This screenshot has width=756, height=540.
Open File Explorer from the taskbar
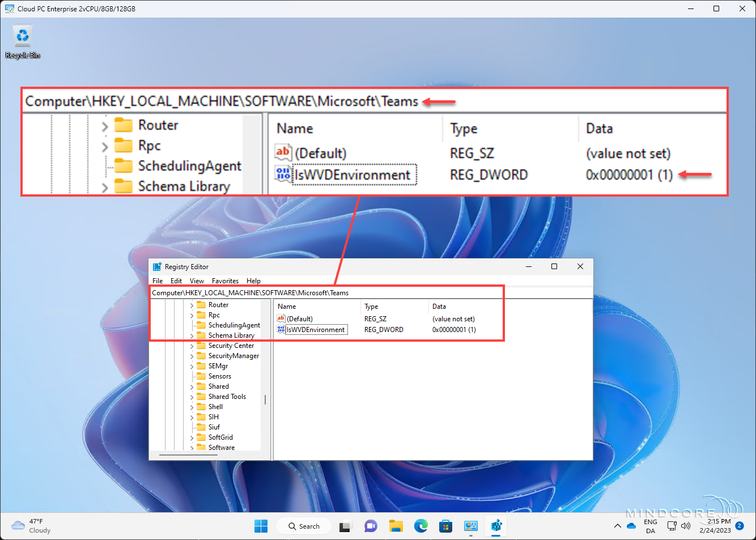(396, 526)
